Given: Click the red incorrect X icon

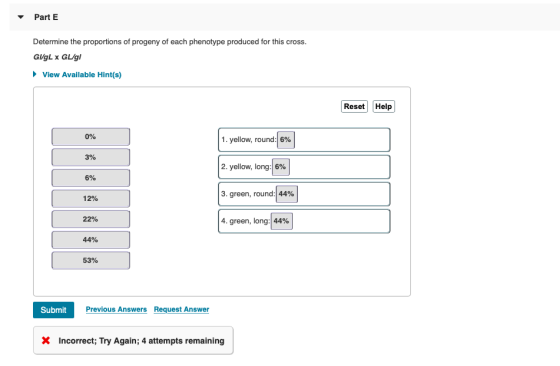Looking at the screenshot, I should (x=46, y=340).
